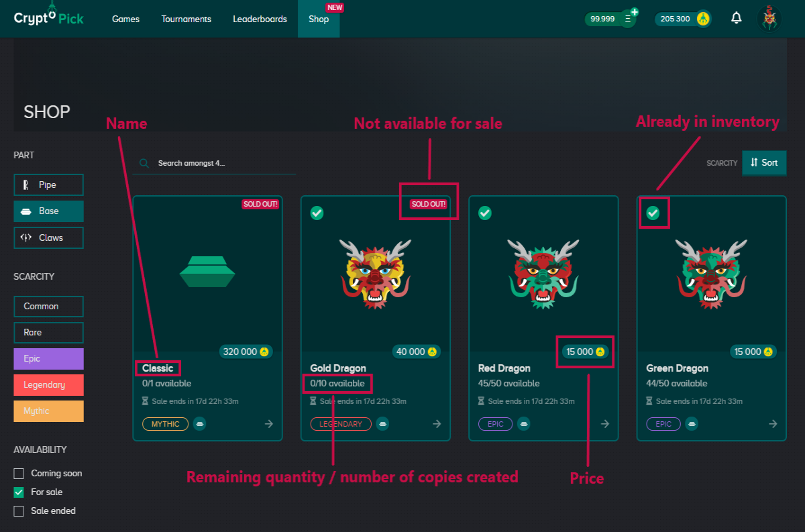
Task: Toggle the Legendary scarcity filter
Action: 48,384
